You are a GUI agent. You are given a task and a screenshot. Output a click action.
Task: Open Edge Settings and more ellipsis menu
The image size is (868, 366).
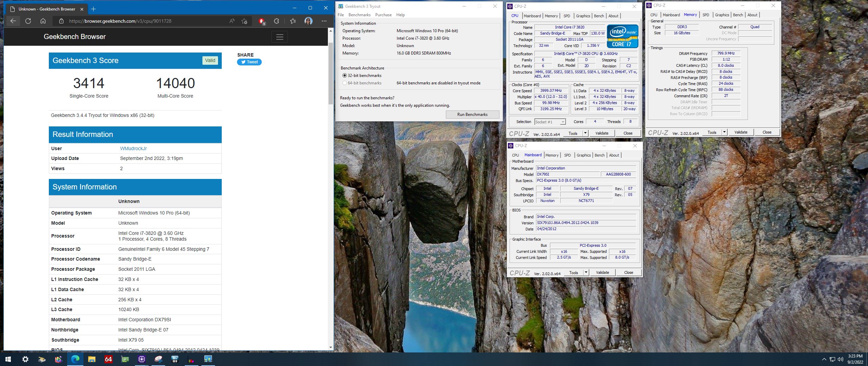pyautogui.click(x=324, y=21)
